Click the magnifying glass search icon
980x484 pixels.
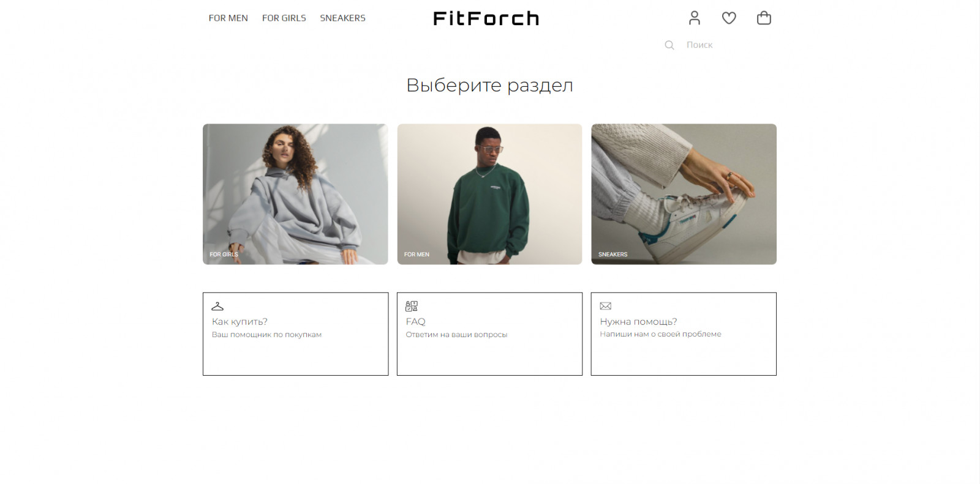click(x=669, y=45)
